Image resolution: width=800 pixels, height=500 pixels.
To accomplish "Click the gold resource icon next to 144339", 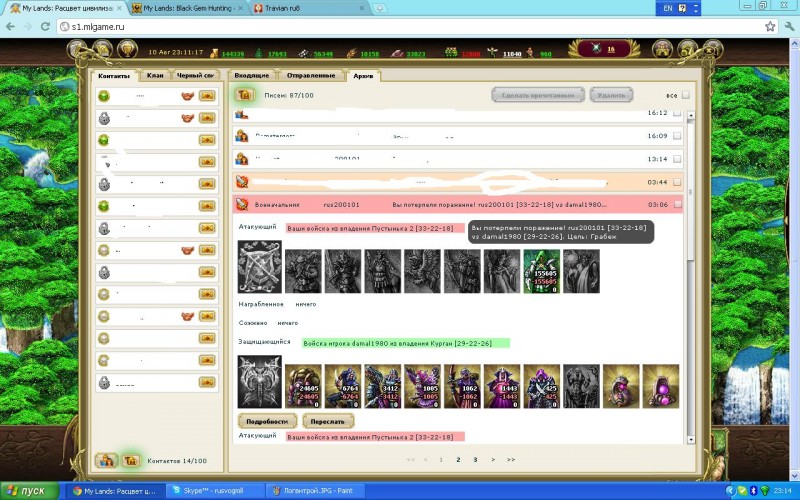I will tap(214, 53).
